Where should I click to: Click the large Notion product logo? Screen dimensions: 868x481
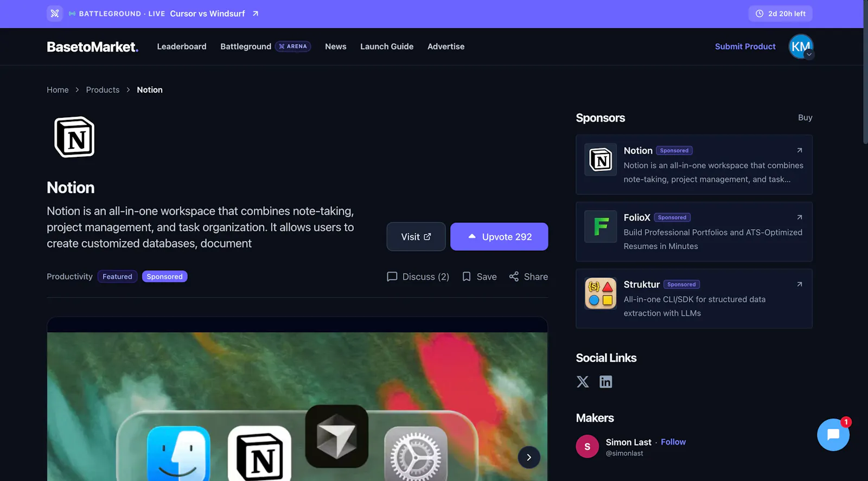74,137
